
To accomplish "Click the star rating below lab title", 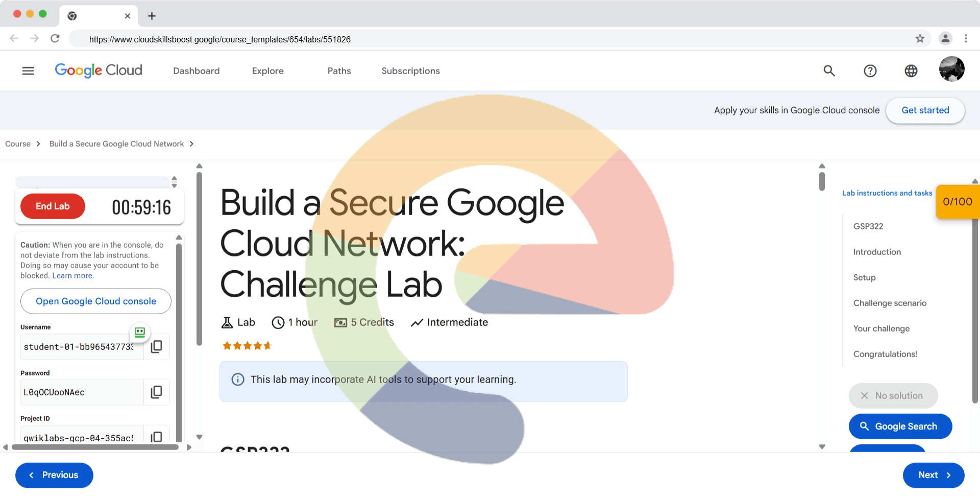I will tap(247, 346).
